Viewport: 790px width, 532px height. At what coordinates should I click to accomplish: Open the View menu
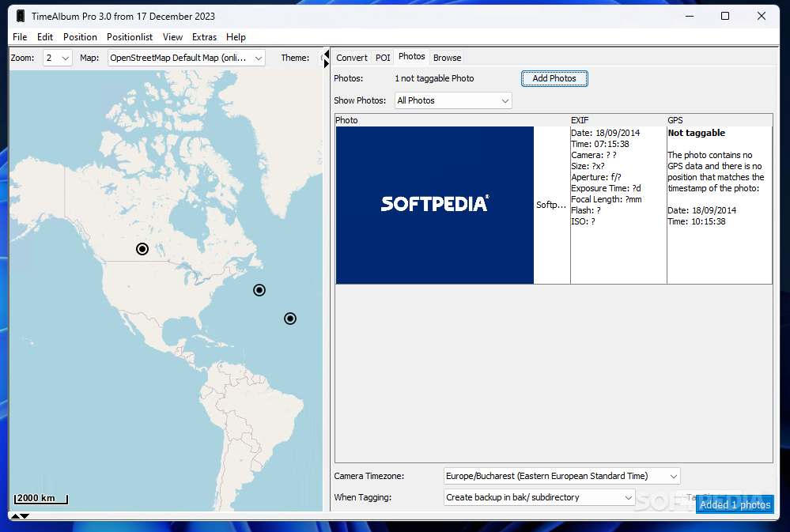point(172,37)
